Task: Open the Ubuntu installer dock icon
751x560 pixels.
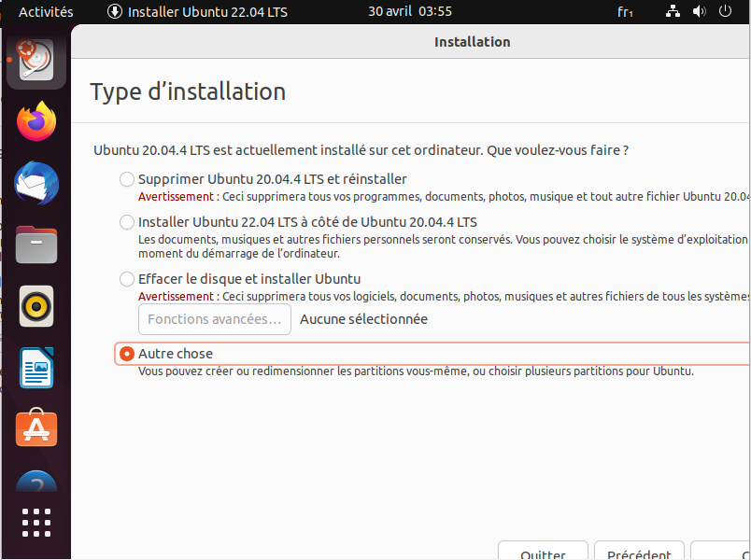Action: click(36, 61)
